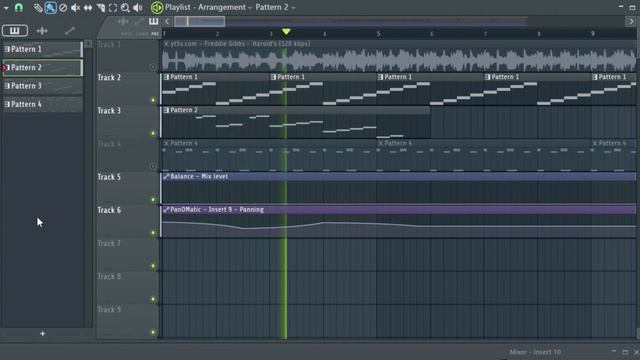Toggle Track 4 mute switch

click(x=153, y=166)
